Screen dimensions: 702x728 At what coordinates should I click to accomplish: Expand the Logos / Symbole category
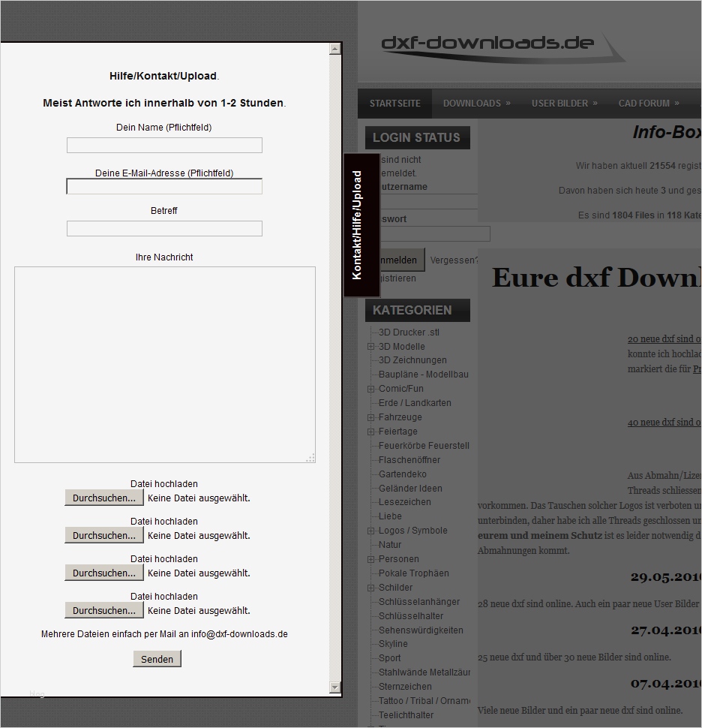click(370, 531)
